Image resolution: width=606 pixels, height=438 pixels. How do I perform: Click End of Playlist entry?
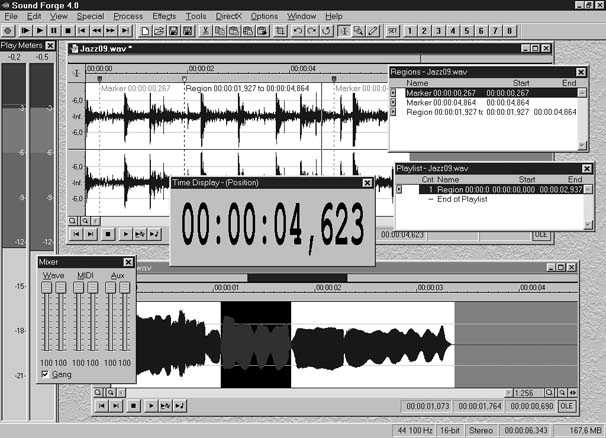point(462,199)
